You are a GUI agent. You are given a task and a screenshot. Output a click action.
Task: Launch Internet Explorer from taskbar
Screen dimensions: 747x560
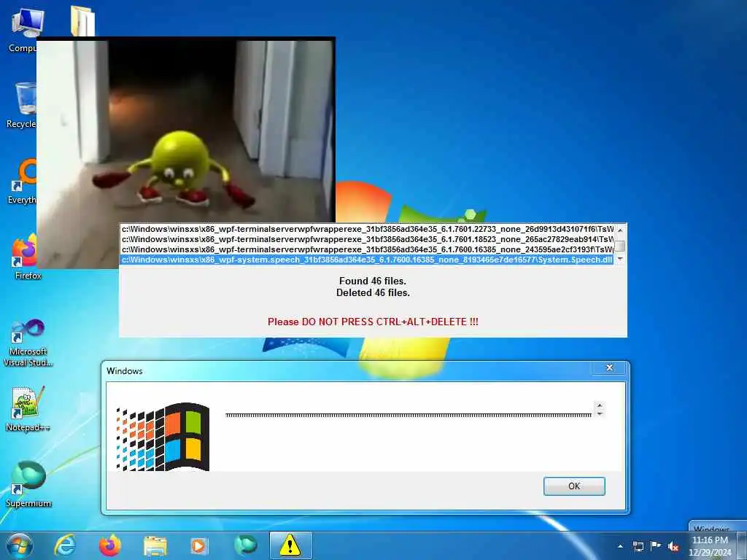(x=65, y=545)
